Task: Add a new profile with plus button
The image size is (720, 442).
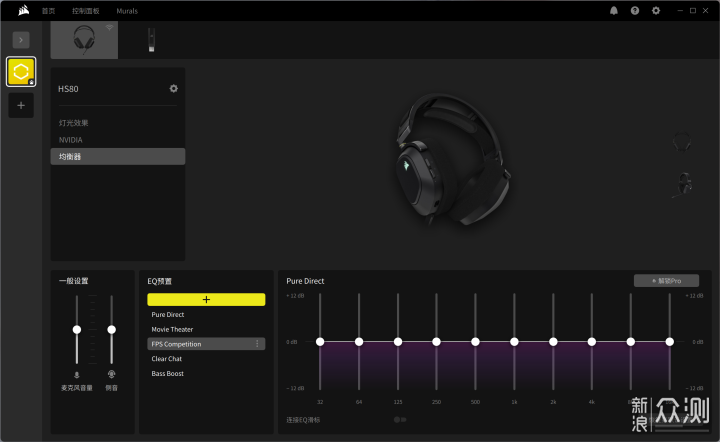Action: pyautogui.click(x=21, y=106)
